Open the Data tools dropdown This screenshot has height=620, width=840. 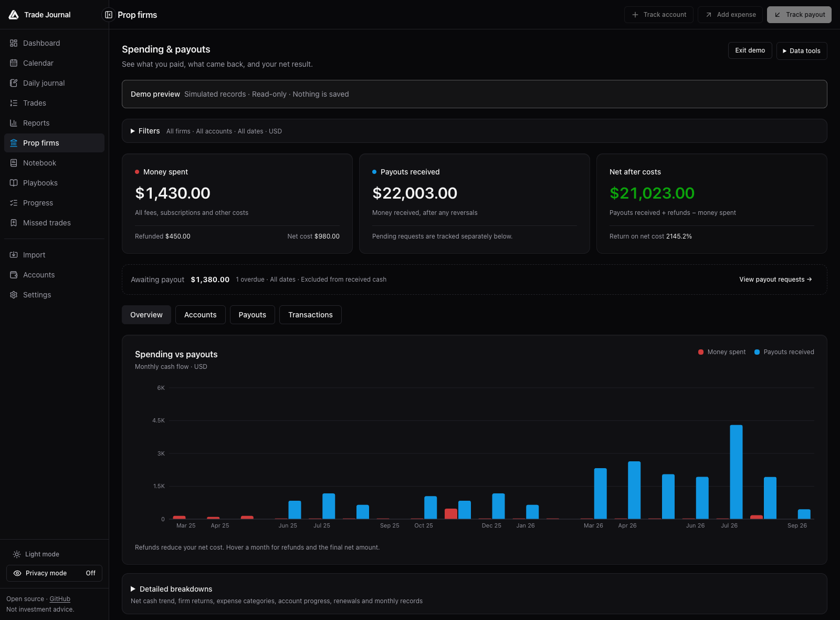click(x=802, y=51)
